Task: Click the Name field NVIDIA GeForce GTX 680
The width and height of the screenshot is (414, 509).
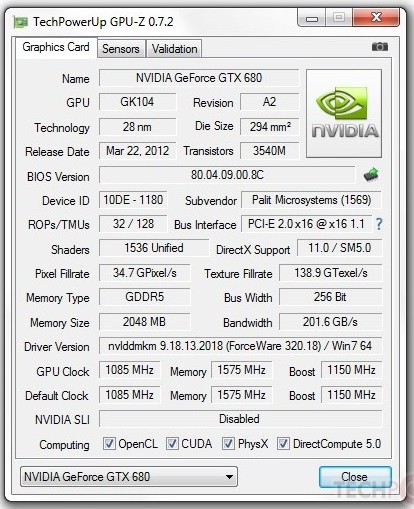Action: 199,78
